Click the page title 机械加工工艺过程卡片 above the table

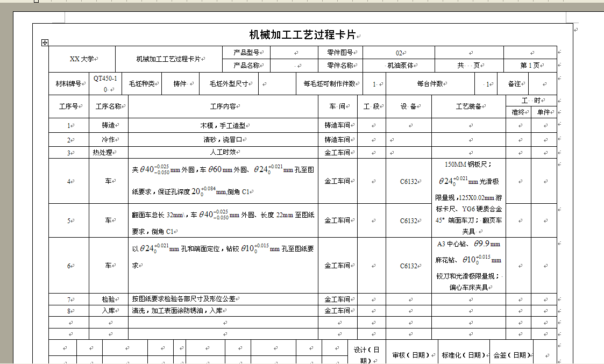pos(302,34)
